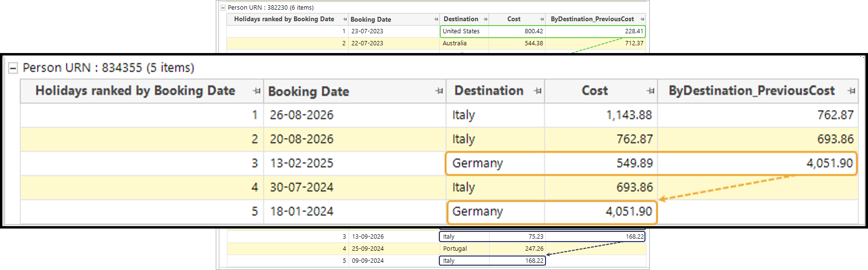Sort by Destination header in group 834355
The height and width of the screenshot is (270, 868).
pyautogui.click(x=489, y=91)
